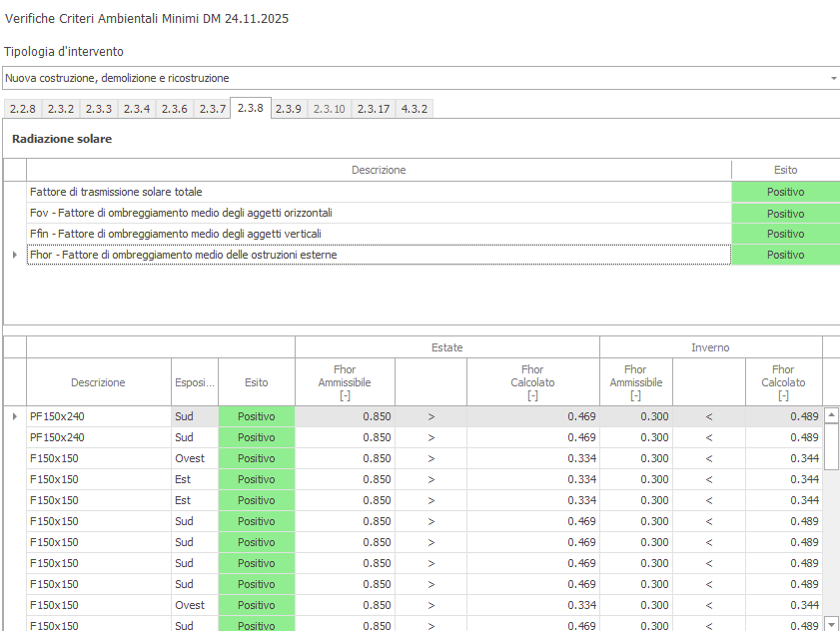This screenshot has width=840, height=631.
Task: Select the 2.3.4 tab
Action: [x=137, y=109]
